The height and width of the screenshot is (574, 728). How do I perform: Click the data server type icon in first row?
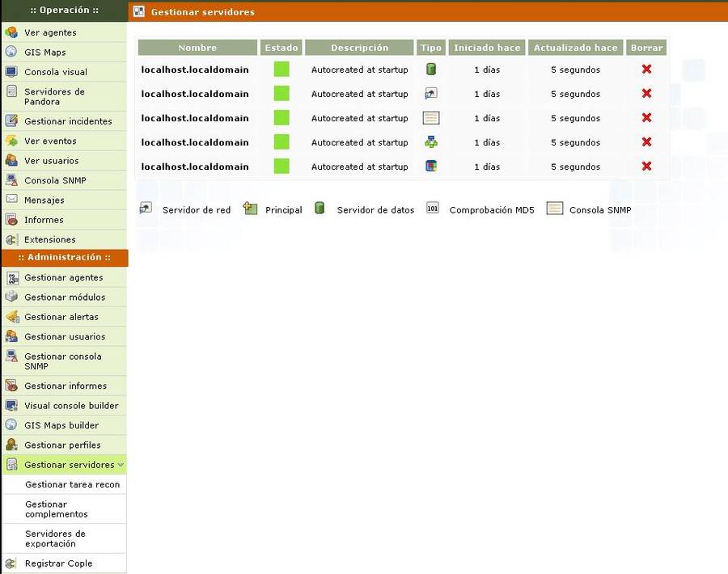click(x=431, y=70)
